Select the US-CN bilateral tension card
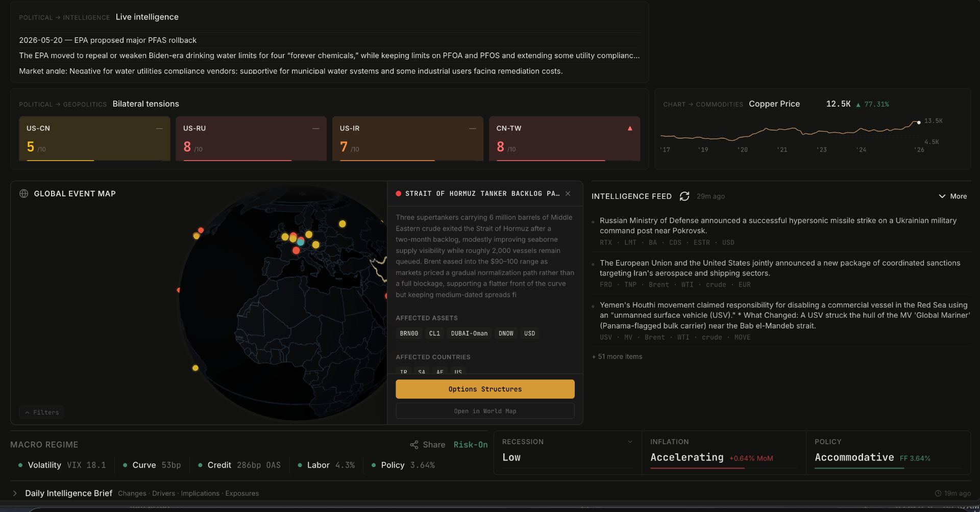980x512 pixels. click(x=94, y=139)
